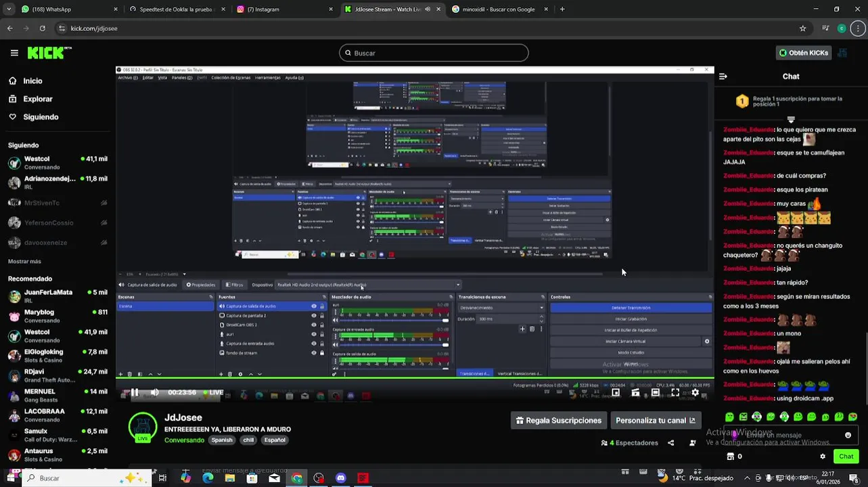Toggle visibility of fondo de stream source
The width and height of the screenshot is (868, 487).
[x=313, y=352]
